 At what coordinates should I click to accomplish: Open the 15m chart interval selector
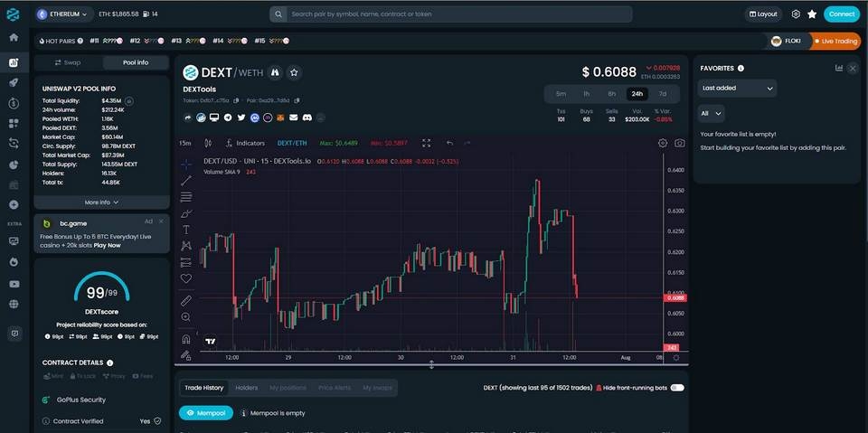[184, 143]
